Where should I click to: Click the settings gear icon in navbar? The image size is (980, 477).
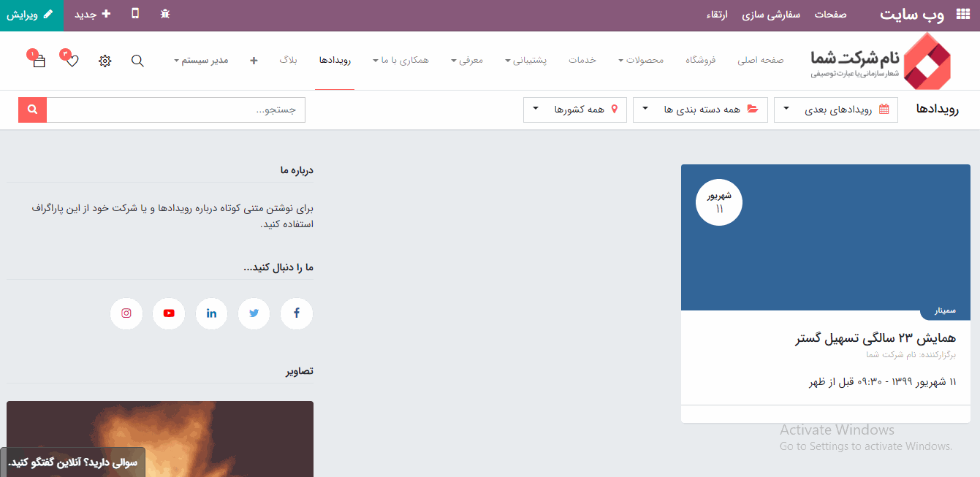coord(105,61)
